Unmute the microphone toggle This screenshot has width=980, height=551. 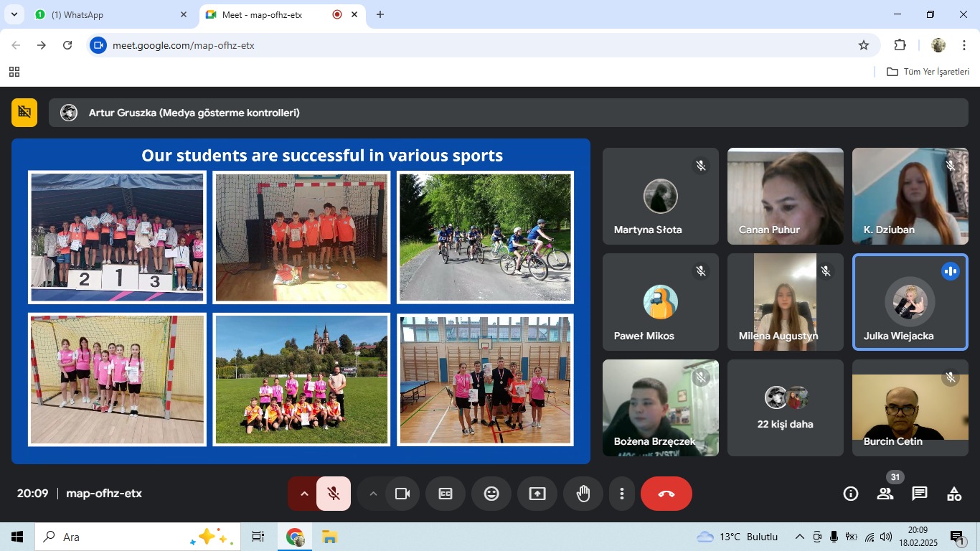pyautogui.click(x=334, y=494)
